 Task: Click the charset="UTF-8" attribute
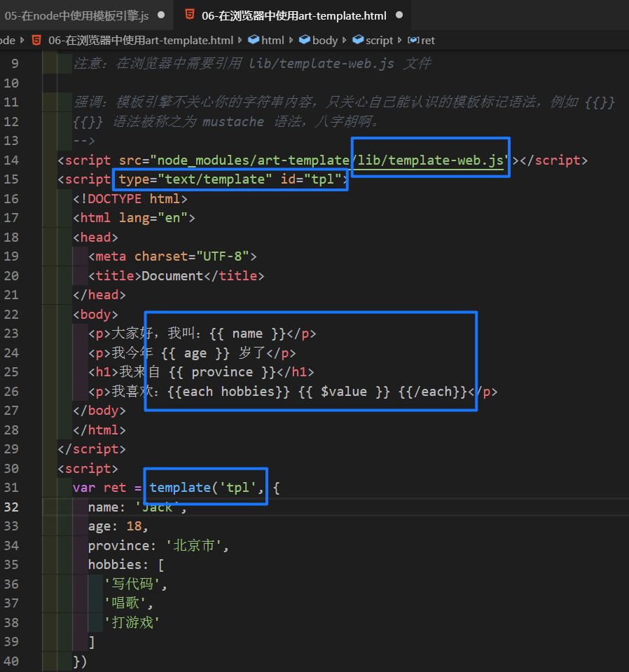[192, 256]
